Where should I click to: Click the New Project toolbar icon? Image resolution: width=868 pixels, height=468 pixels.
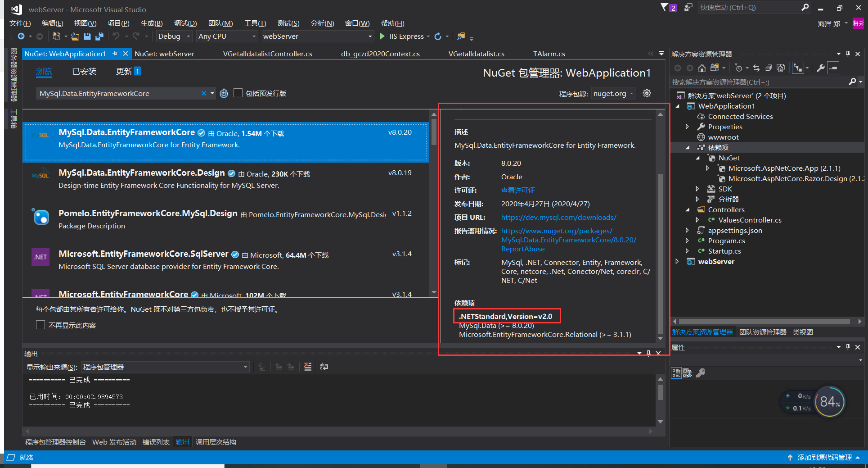click(x=56, y=36)
